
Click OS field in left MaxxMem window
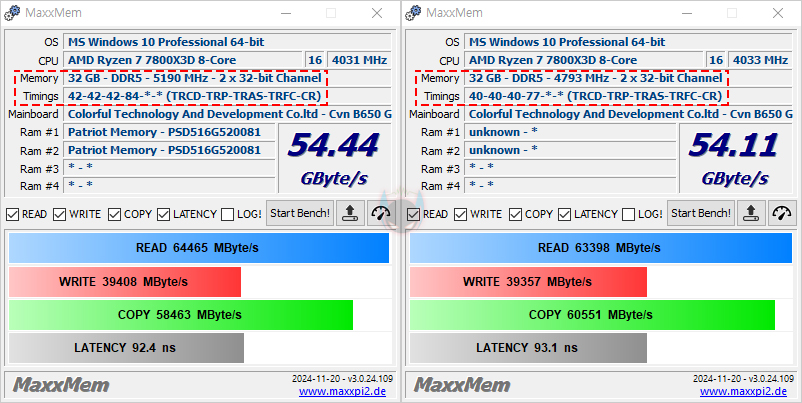click(x=227, y=42)
